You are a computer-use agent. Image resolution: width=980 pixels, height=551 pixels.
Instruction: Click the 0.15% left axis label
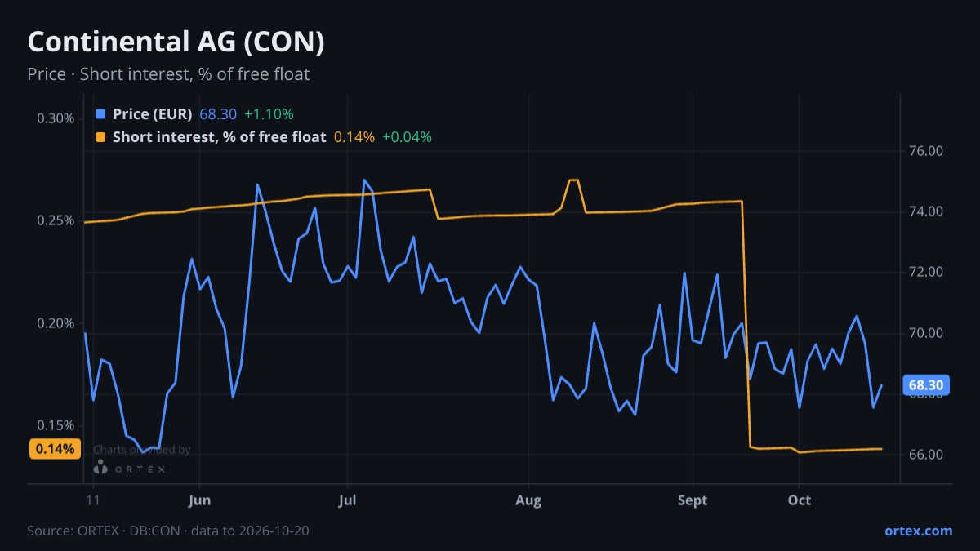(56, 425)
